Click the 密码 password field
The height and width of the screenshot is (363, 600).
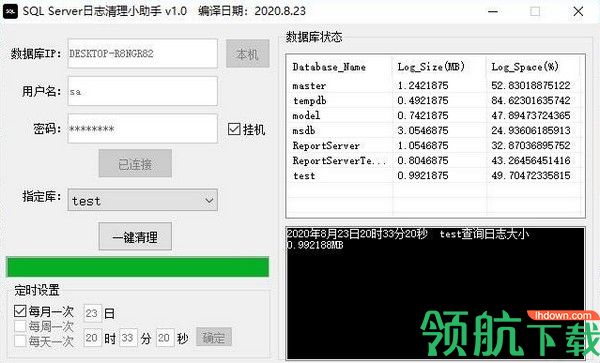[143, 129]
